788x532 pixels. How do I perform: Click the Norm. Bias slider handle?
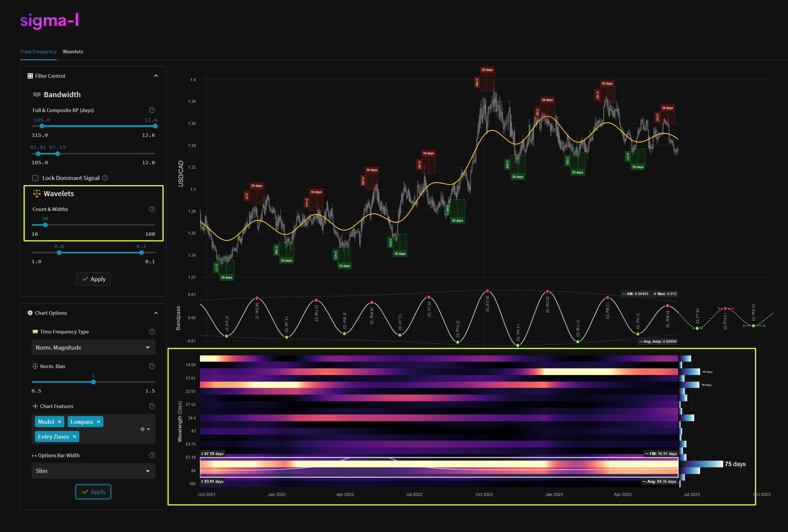(93, 382)
